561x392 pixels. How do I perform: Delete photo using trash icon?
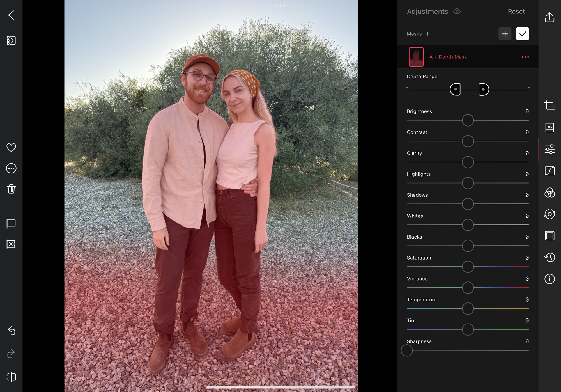[x=11, y=189]
